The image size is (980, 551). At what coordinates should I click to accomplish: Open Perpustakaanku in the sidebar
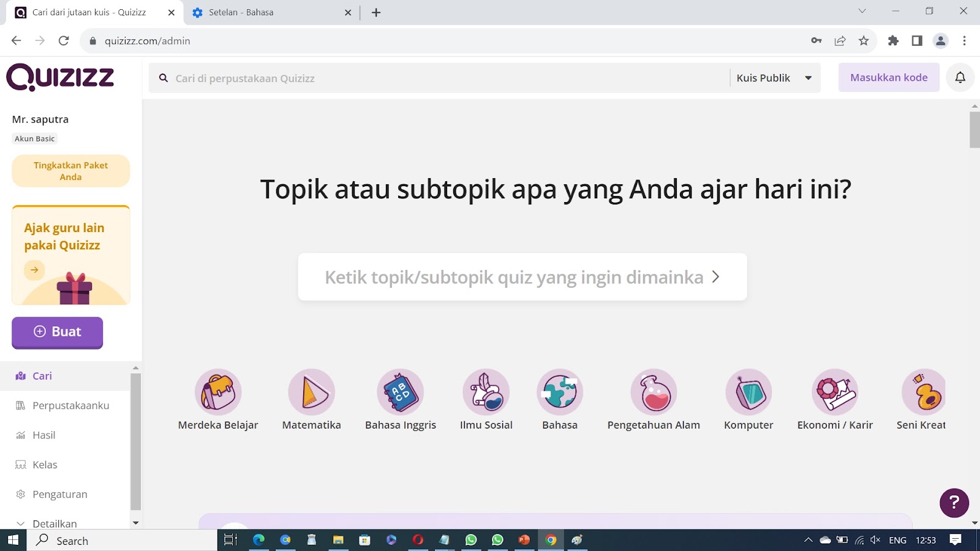coord(65,405)
